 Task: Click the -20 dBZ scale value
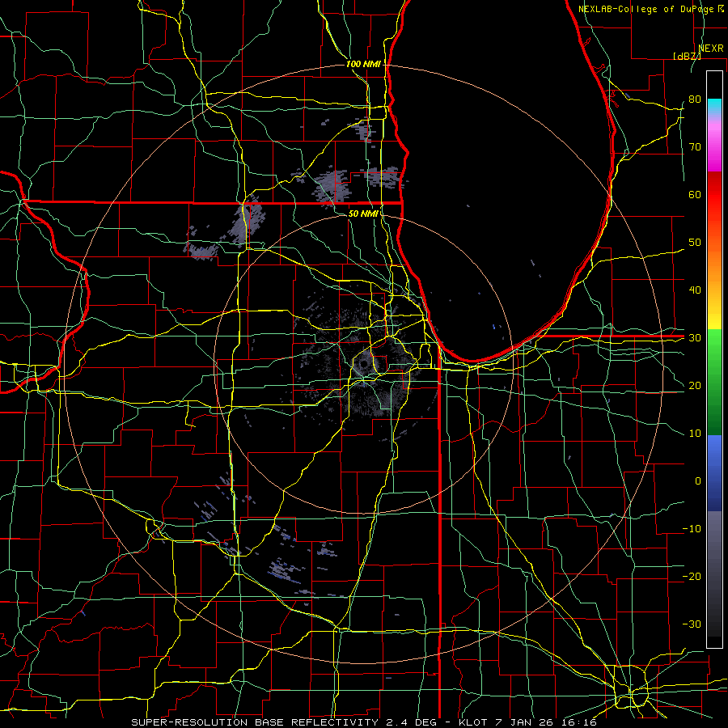click(x=692, y=576)
